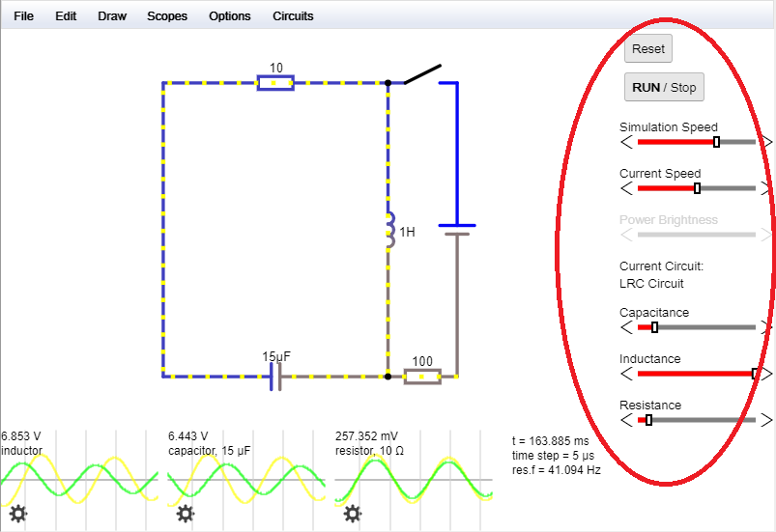This screenshot has height=532, width=776.
Task: Click right arrow of Resistance slider
Action: pyautogui.click(x=766, y=420)
